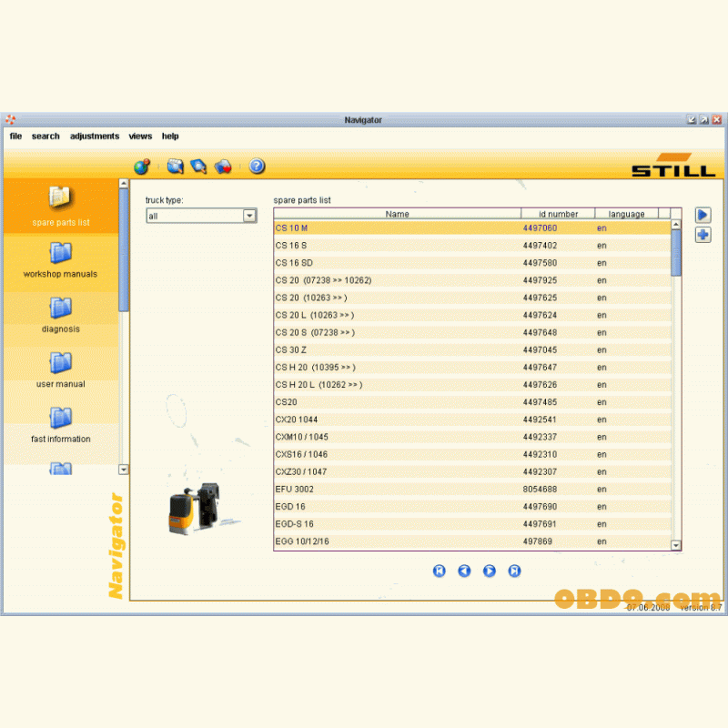
Task: Select the EGG 10/12/16 row
Action: (x=472, y=541)
